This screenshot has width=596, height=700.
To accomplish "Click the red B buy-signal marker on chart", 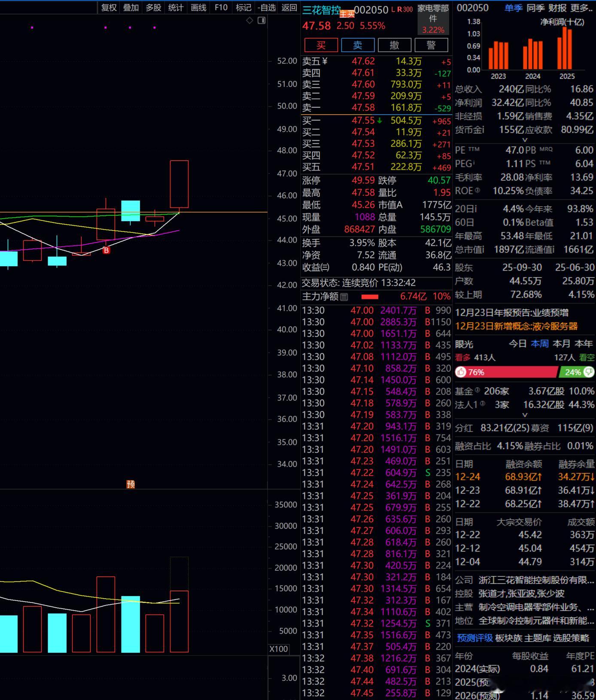I will coord(106,250).
